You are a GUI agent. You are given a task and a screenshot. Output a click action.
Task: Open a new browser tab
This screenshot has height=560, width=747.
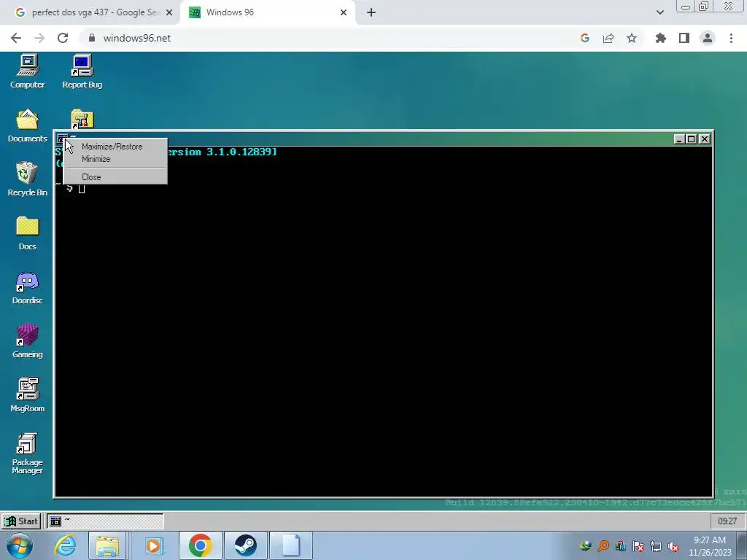(x=371, y=12)
